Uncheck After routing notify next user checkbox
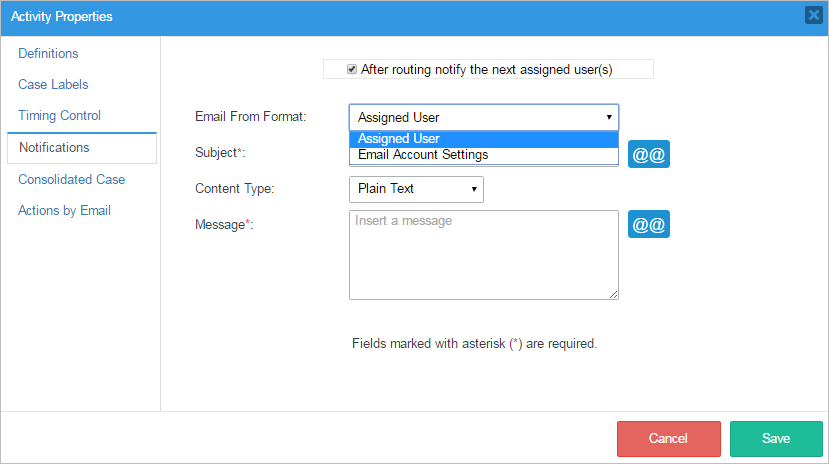The width and height of the screenshot is (829, 464). pyautogui.click(x=352, y=69)
